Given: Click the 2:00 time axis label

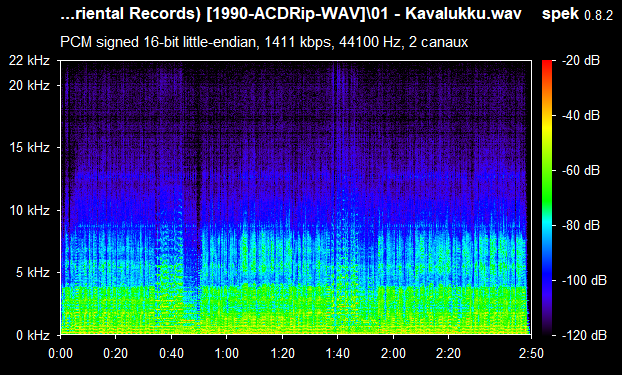Looking at the screenshot, I should 393,353.
